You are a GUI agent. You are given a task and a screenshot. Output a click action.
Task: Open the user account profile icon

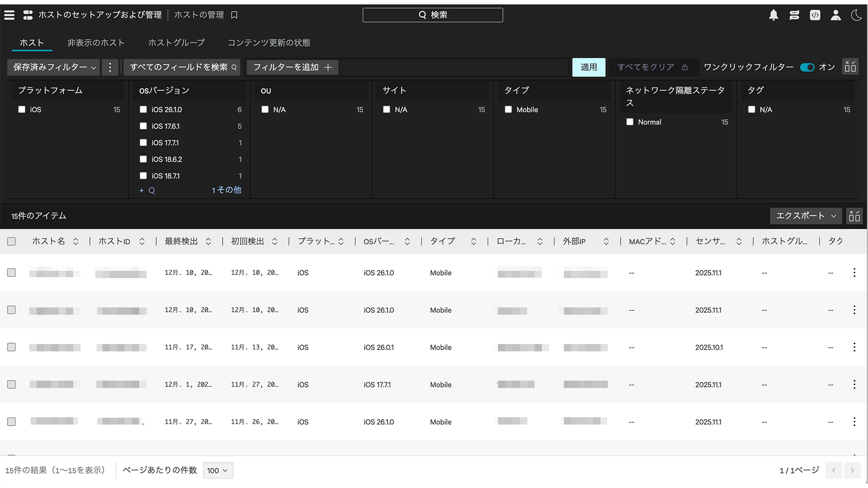coord(836,15)
